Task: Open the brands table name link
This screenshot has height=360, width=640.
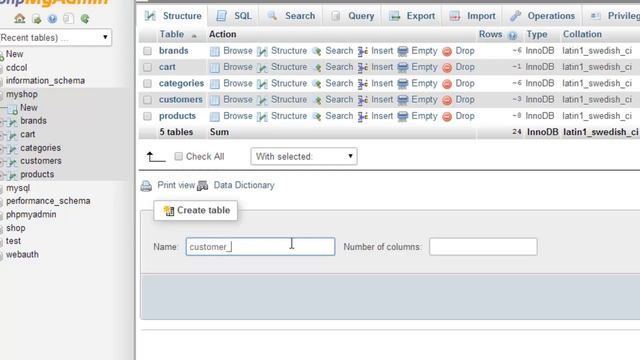Action: pos(173,51)
